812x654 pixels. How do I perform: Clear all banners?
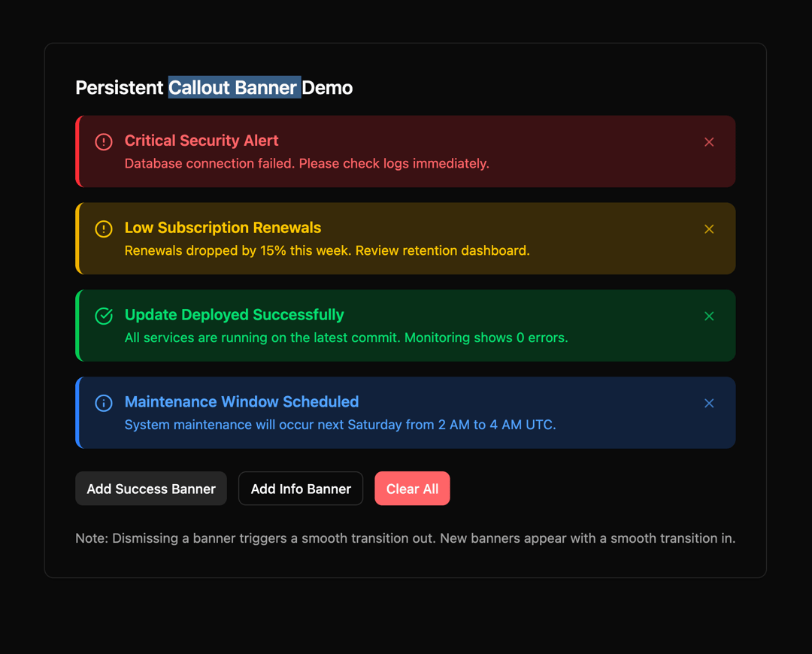coord(412,489)
